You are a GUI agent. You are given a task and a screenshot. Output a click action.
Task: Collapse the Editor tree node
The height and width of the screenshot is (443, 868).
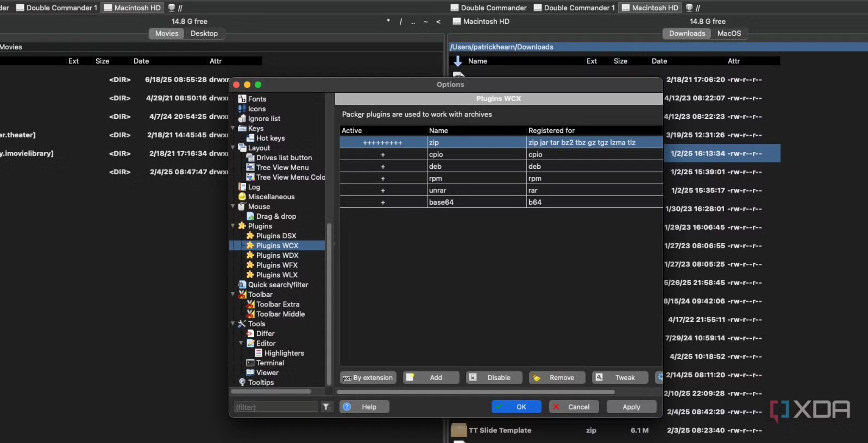coord(241,343)
